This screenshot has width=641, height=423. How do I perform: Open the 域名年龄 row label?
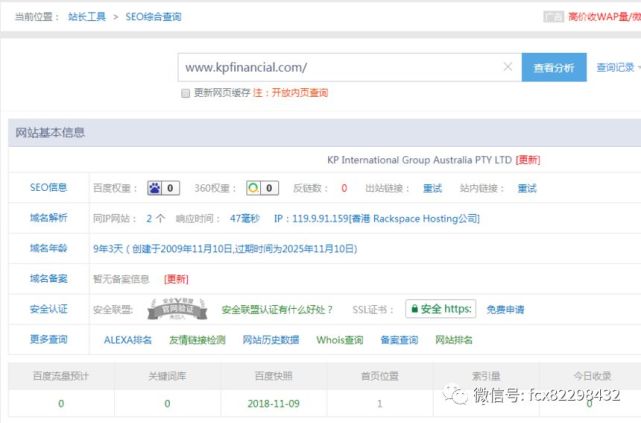48,248
